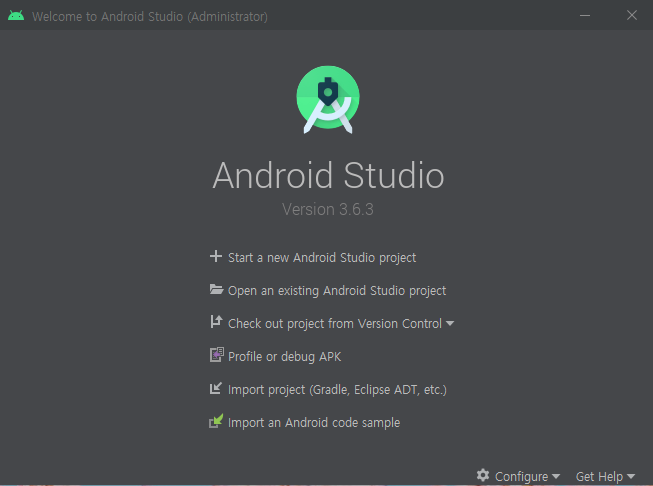Image resolution: width=653 pixels, height=486 pixels.
Task: Expand the Version Control dropdown arrow
Action: coord(450,324)
